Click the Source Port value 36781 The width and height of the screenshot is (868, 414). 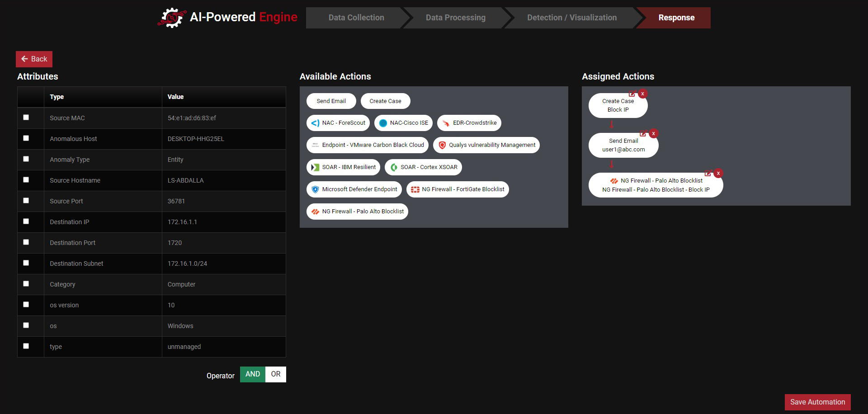click(176, 201)
